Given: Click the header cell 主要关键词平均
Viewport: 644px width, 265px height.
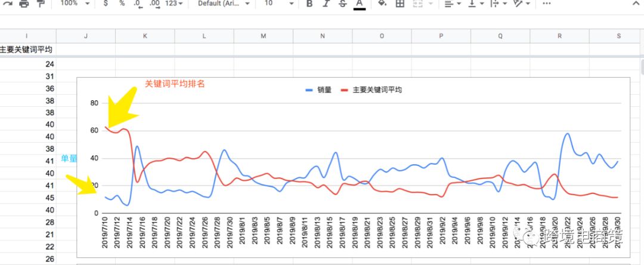Looking at the screenshot, I should tap(27, 50).
